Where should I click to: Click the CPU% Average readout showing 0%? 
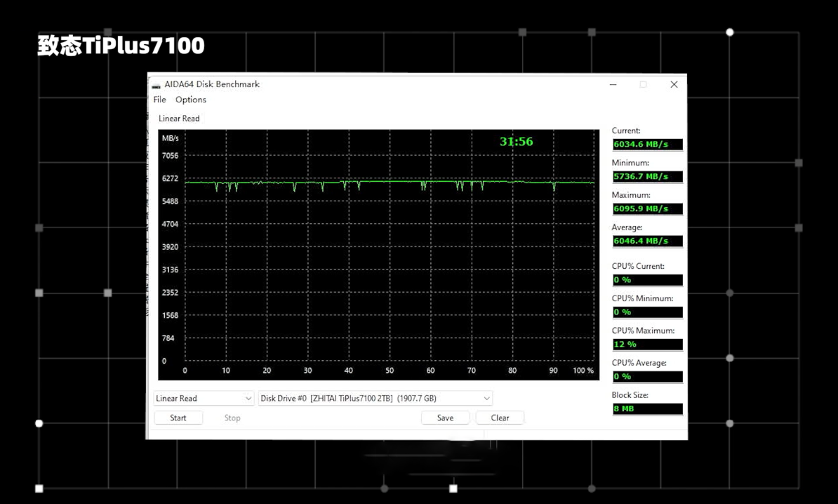647,376
